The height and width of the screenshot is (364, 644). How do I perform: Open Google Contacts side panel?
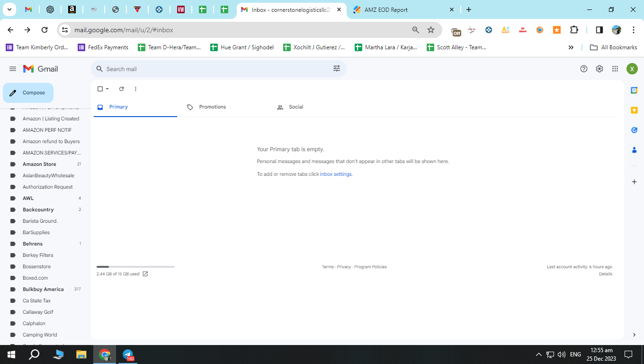tap(634, 150)
